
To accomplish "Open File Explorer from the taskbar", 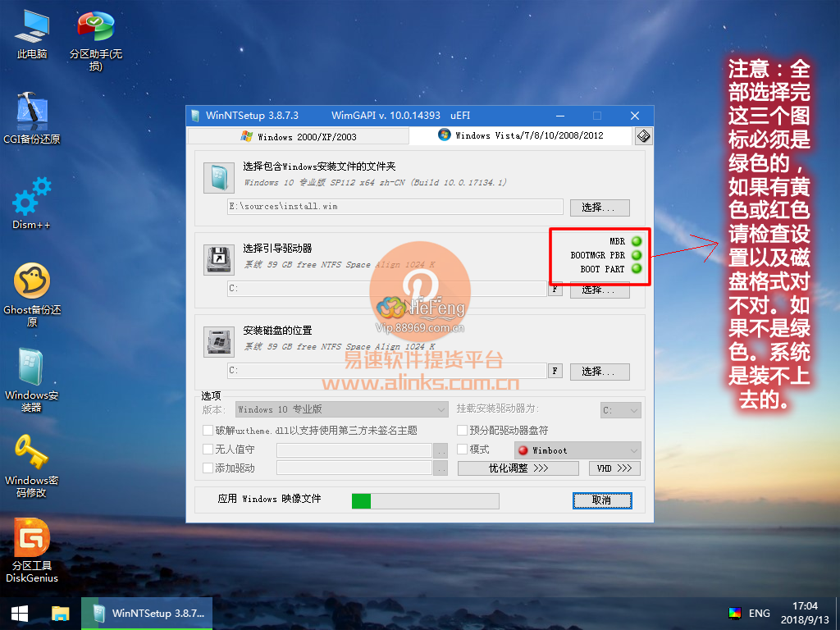I will [x=61, y=614].
